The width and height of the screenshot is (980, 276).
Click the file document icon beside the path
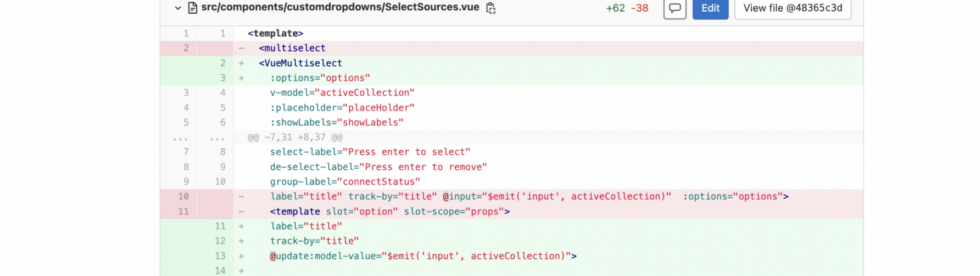coord(192,8)
